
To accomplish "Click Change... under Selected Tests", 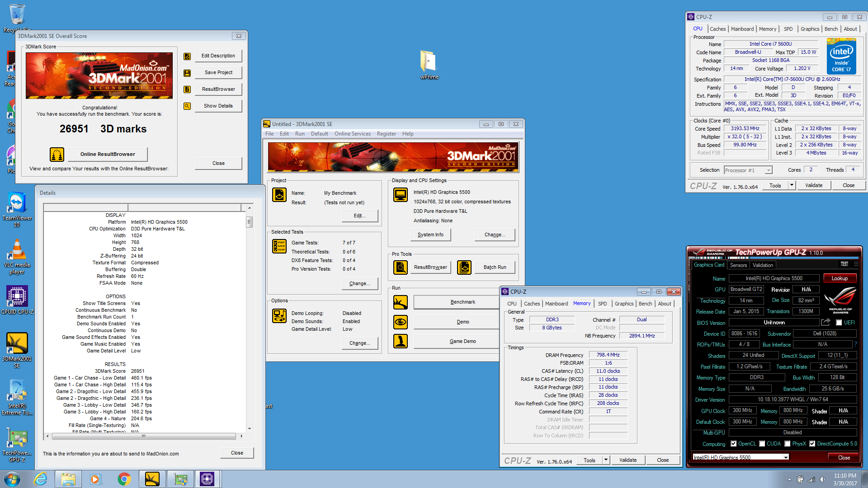I will [x=360, y=284].
